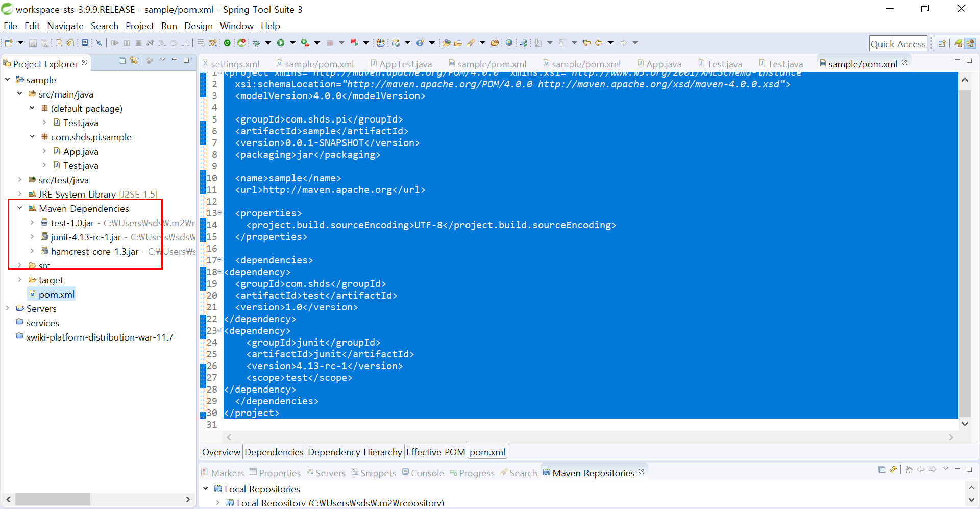Expand the src/test/java folder
The image size is (980, 509).
click(x=20, y=180)
